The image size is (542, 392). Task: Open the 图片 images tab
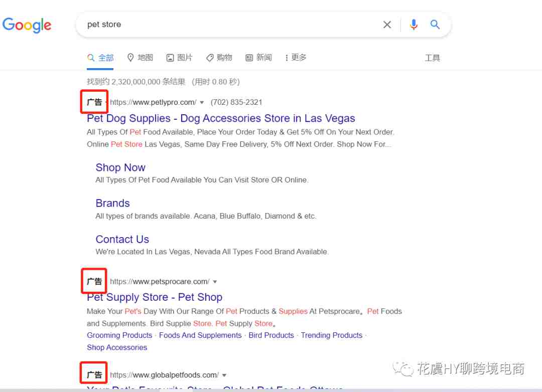click(x=179, y=58)
